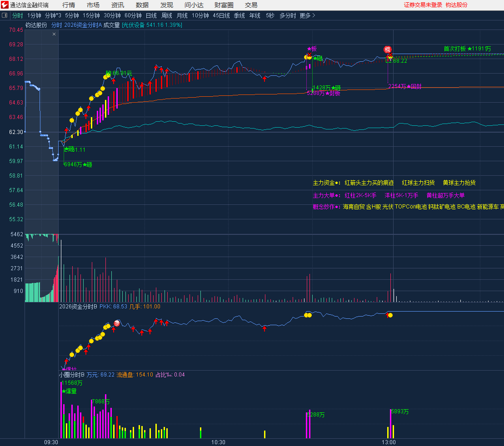
Task: Click the magenta 2254万★回封 marker
Action: (404, 86)
